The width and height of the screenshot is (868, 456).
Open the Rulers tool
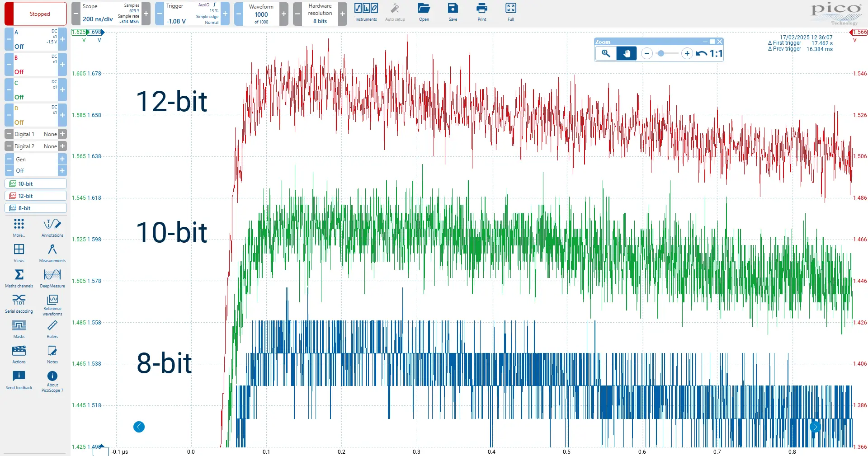[52, 329]
